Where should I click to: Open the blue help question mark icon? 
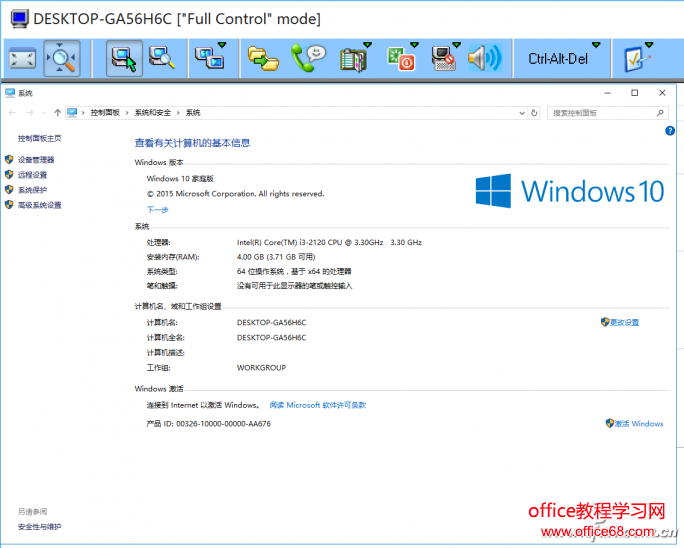click(670, 130)
